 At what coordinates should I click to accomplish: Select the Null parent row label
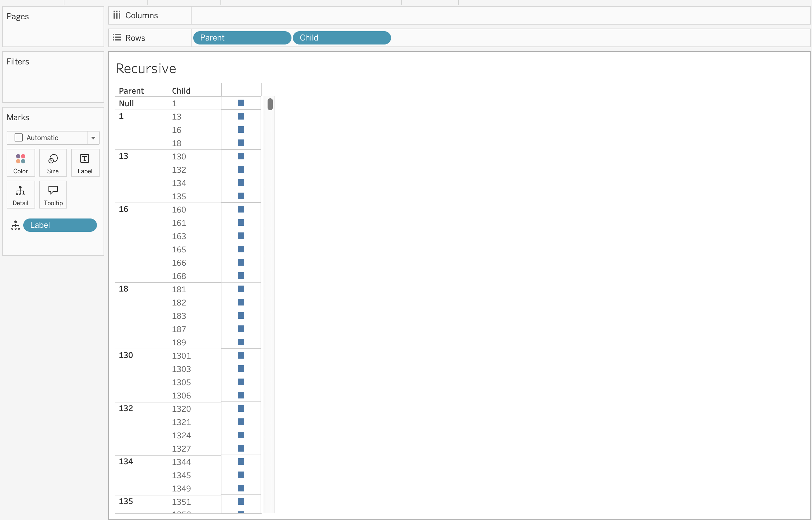[126, 104]
